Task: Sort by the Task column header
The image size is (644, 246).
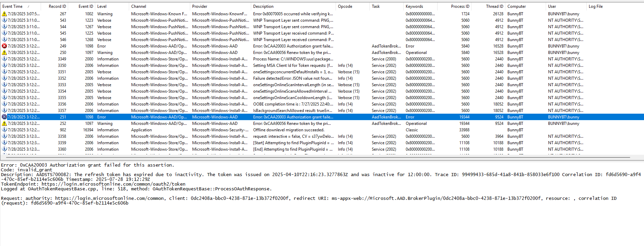Action: pyautogui.click(x=386, y=6)
